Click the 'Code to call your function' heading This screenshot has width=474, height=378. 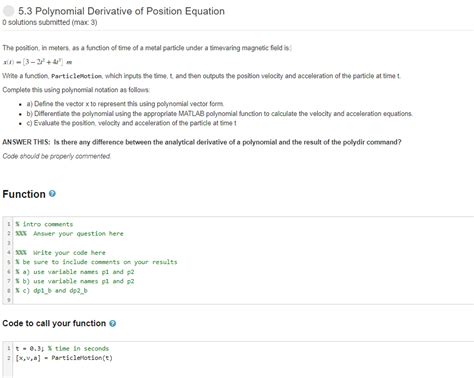[54, 323]
